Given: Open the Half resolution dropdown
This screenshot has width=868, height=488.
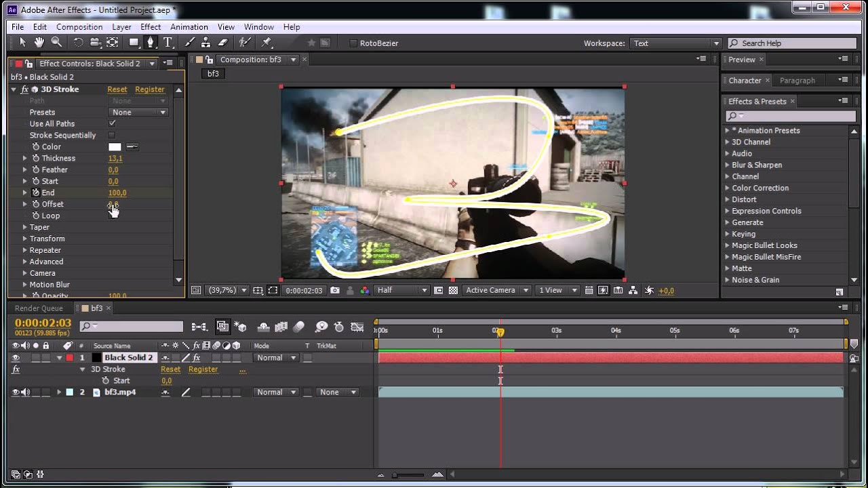Looking at the screenshot, I should (x=402, y=290).
